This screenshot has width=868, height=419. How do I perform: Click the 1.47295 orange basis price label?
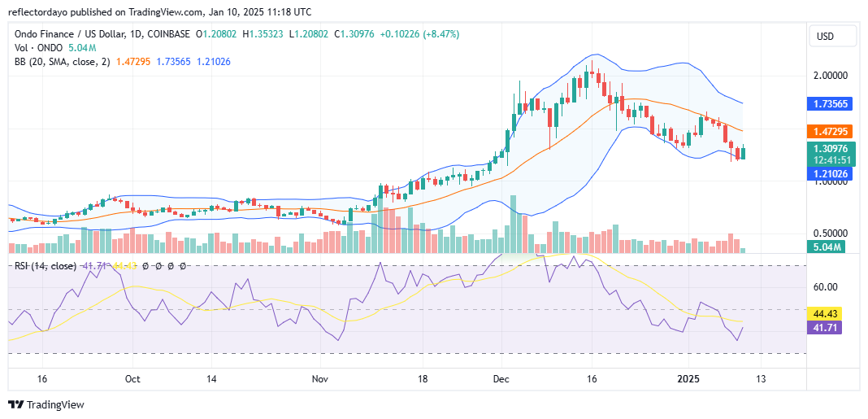click(x=831, y=131)
